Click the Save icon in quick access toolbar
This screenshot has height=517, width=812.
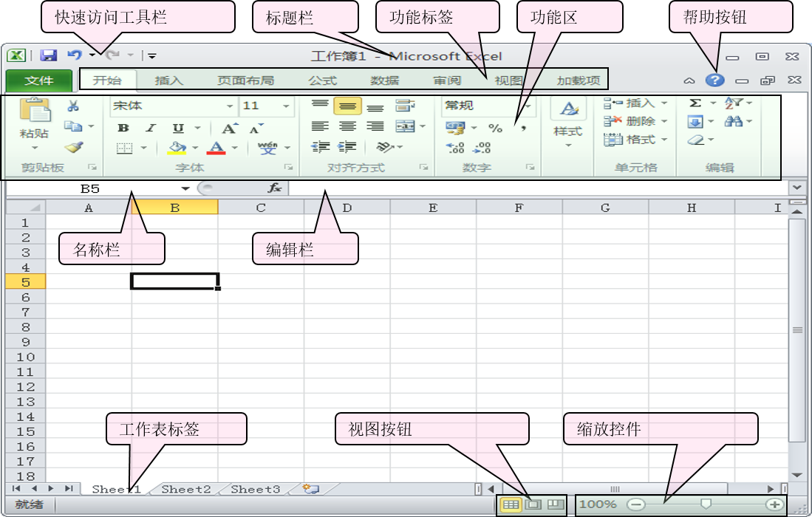click(49, 55)
